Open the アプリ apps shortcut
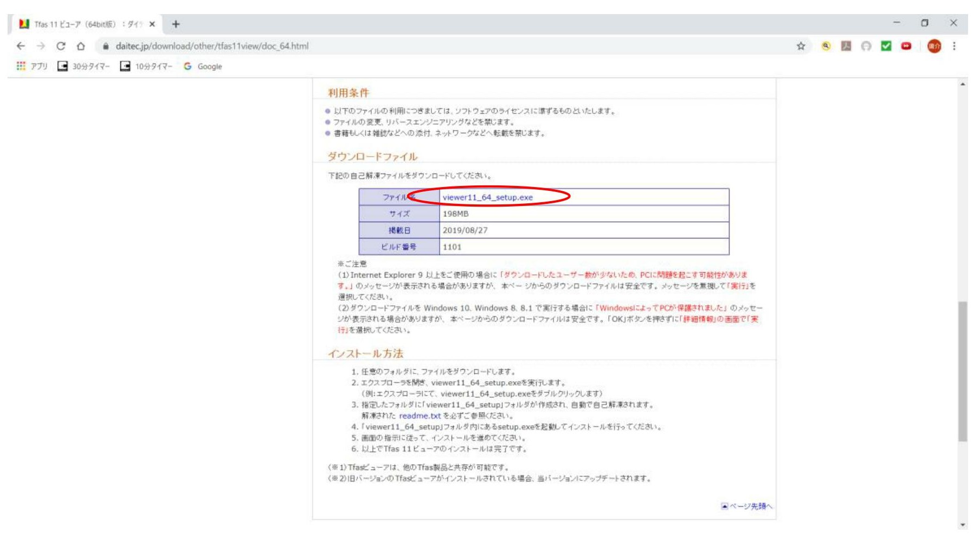 coord(32,66)
